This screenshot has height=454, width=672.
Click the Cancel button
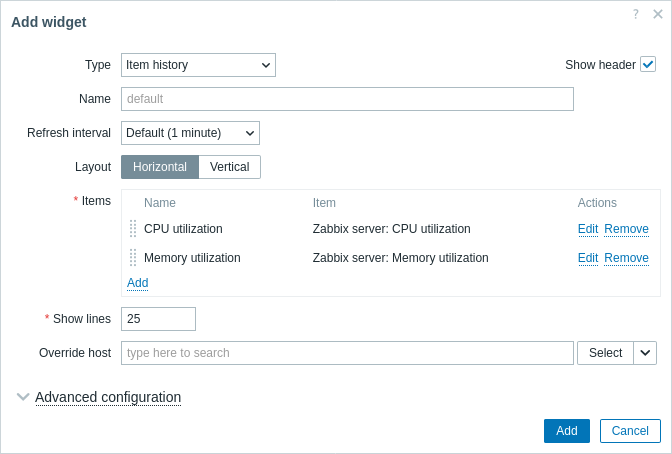click(630, 431)
